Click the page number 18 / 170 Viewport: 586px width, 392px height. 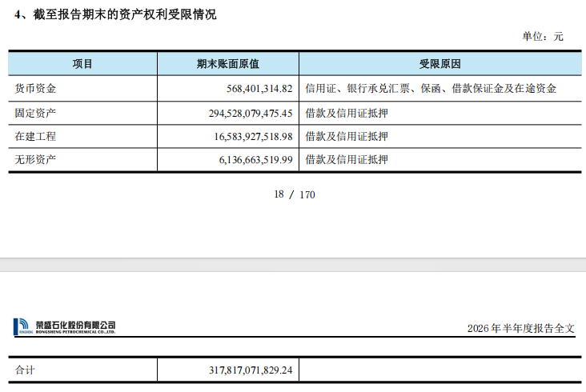coord(295,194)
